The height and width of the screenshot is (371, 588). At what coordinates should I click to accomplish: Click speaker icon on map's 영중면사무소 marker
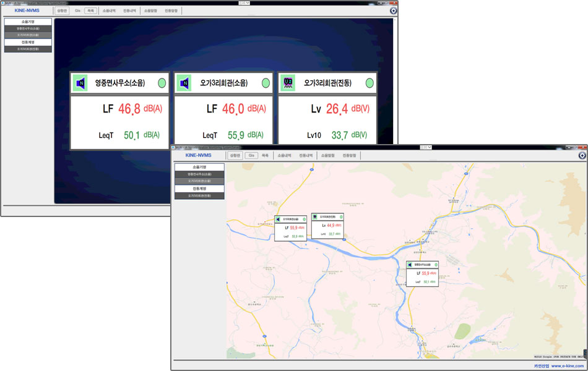point(410,265)
